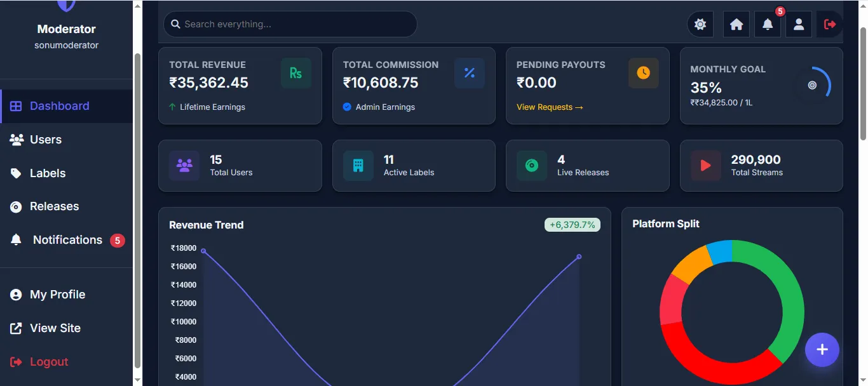This screenshot has height=386, width=868.
Task: Open Labels from the sidebar
Action: (x=66, y=173)
